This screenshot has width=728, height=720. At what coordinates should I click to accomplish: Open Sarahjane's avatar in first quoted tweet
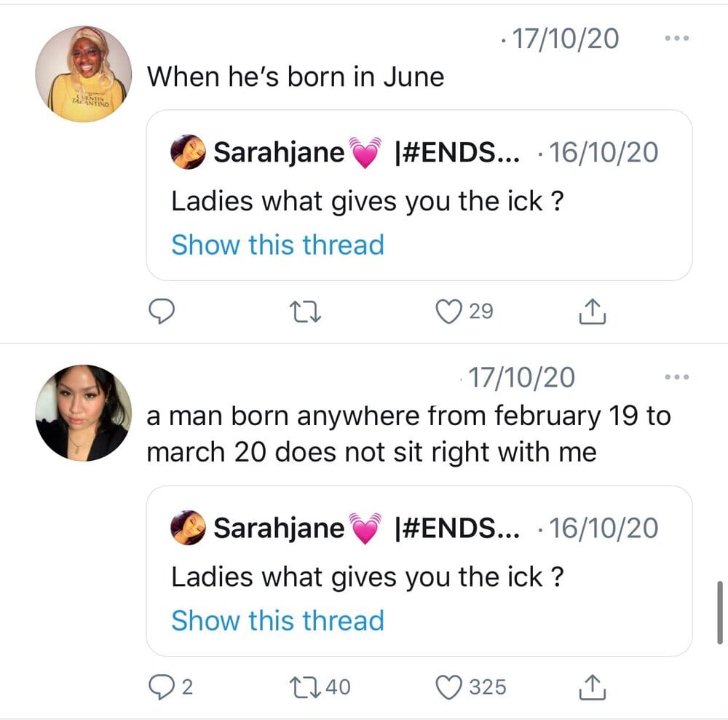coord(188,152)
